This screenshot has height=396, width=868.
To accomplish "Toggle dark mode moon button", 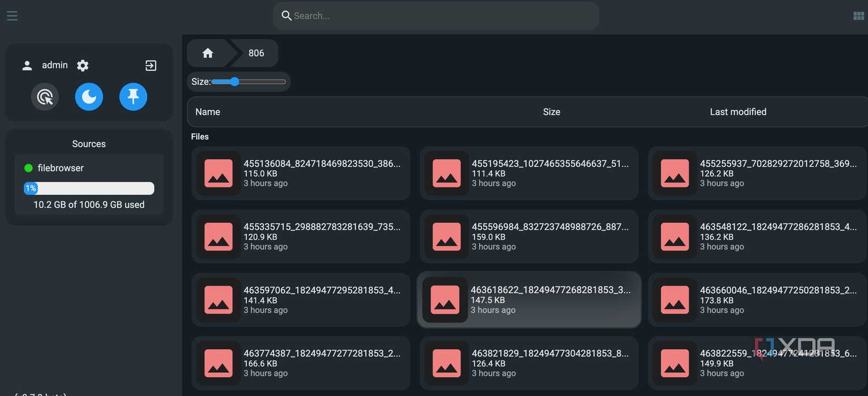I will (x=89, y=97).
